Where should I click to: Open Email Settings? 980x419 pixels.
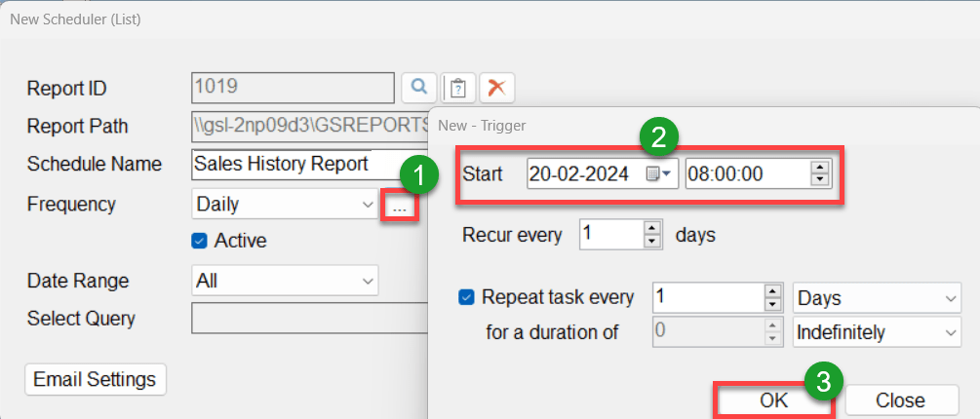pyautogui.click(x=96, y=379)
